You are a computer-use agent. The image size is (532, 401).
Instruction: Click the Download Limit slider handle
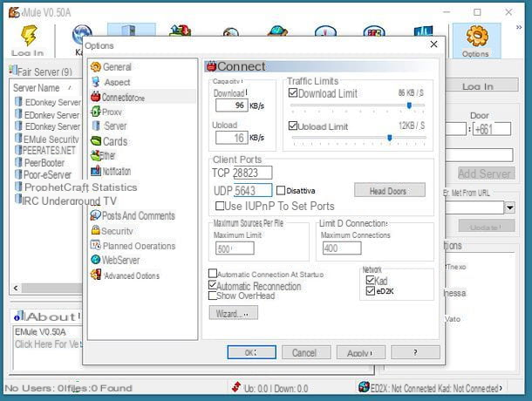(x=409, y=105)
